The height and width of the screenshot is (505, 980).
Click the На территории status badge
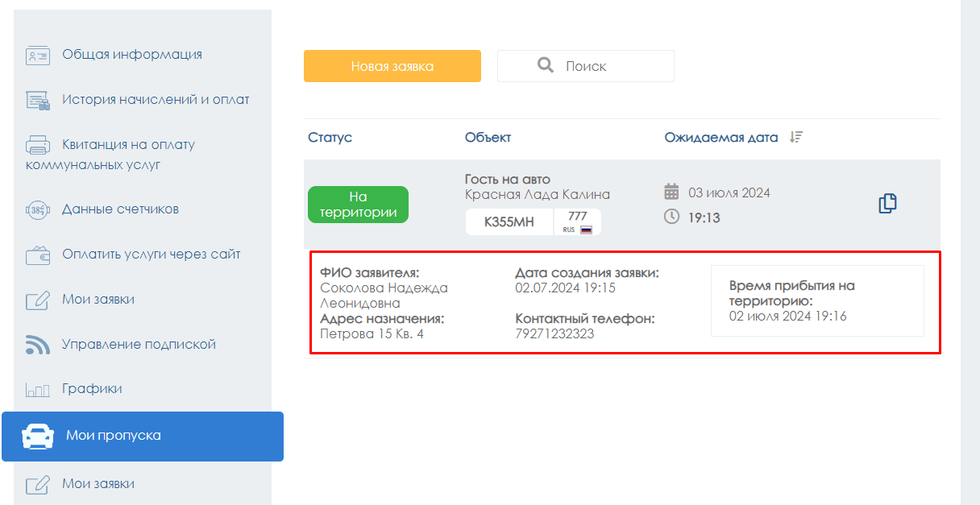click(358, 205)
